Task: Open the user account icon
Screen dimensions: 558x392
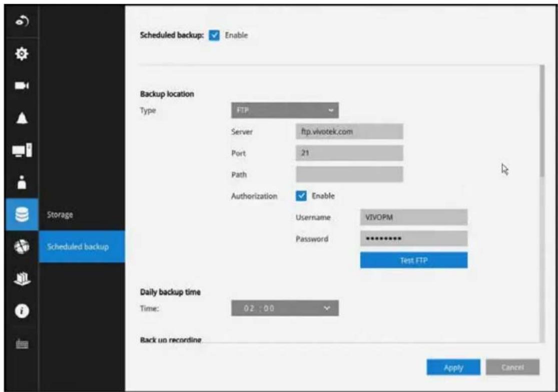Action: click(x=22, y=182)
